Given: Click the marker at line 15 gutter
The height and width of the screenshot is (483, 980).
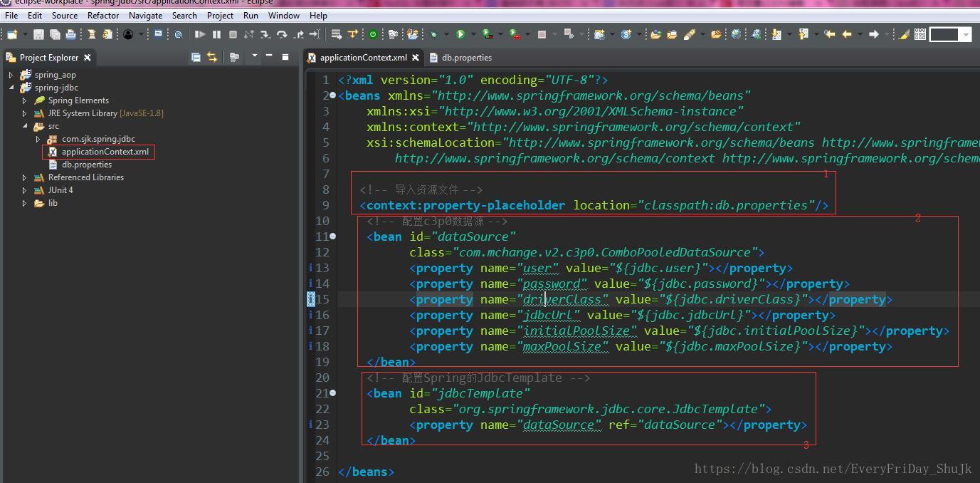Looking at the screenshot, I should [311, 299].
